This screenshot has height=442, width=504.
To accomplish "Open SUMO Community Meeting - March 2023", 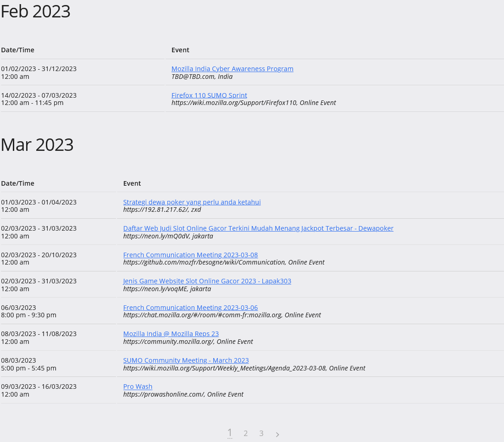I will pyautogui.click(x=186, y=360).
